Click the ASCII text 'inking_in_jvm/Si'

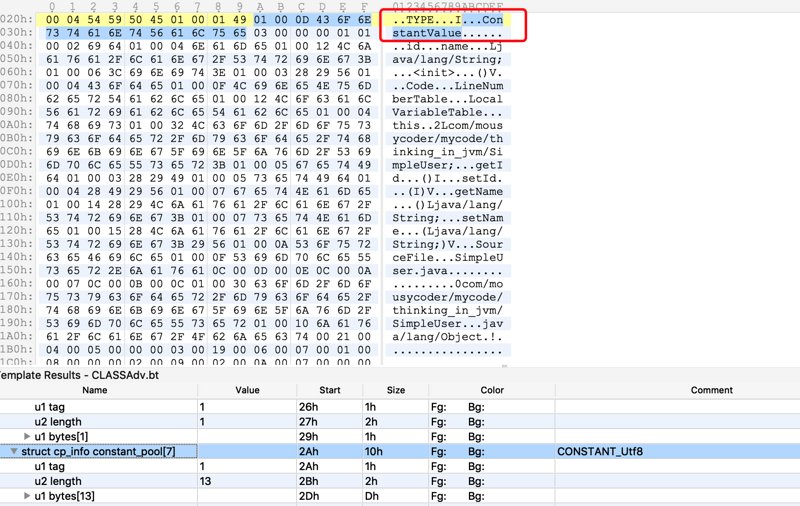pyautogui.click(x=447, y=152)
